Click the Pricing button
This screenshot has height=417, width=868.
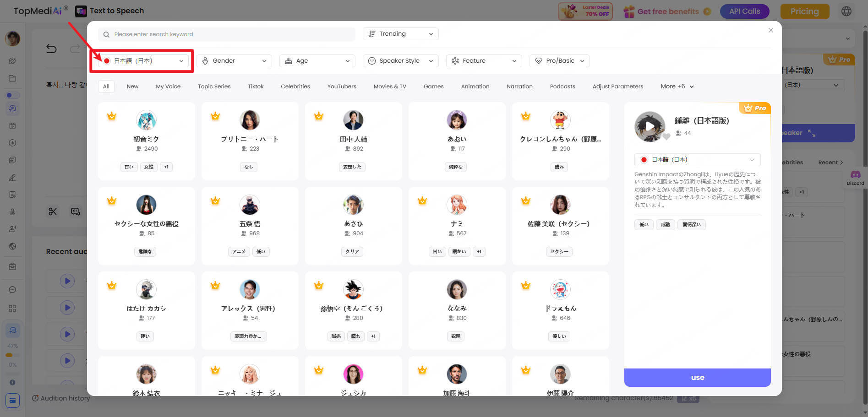(804, 11)
